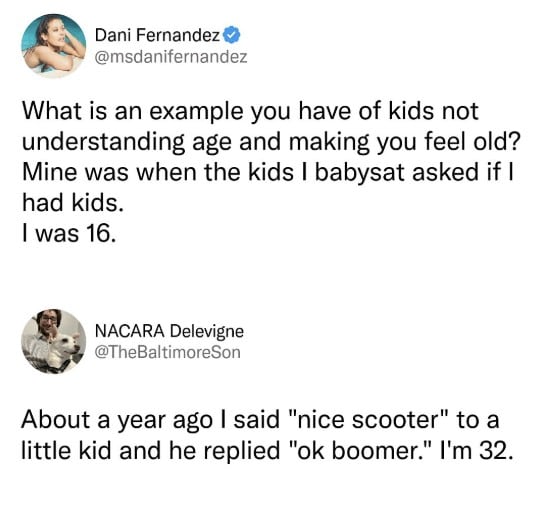Click the Dani Fernandez display name

(157, 35)
